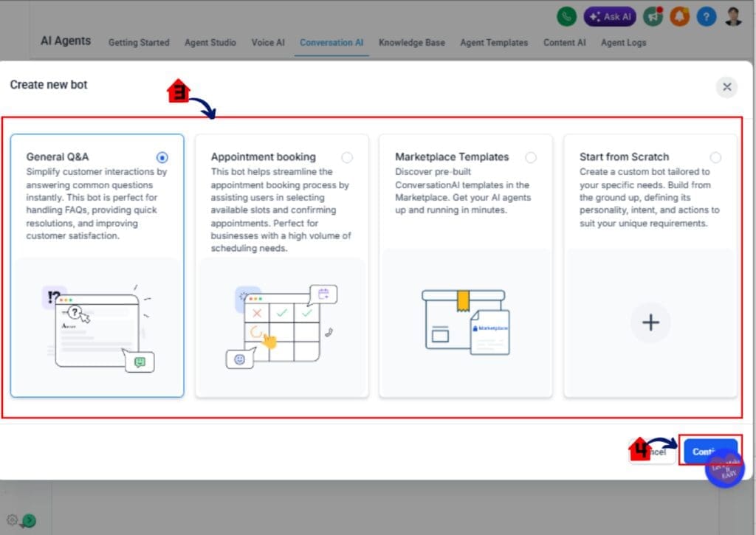Switch to the Getting Started tab
Viewport: 756px width, 535px height.
(x=139, y=42)
